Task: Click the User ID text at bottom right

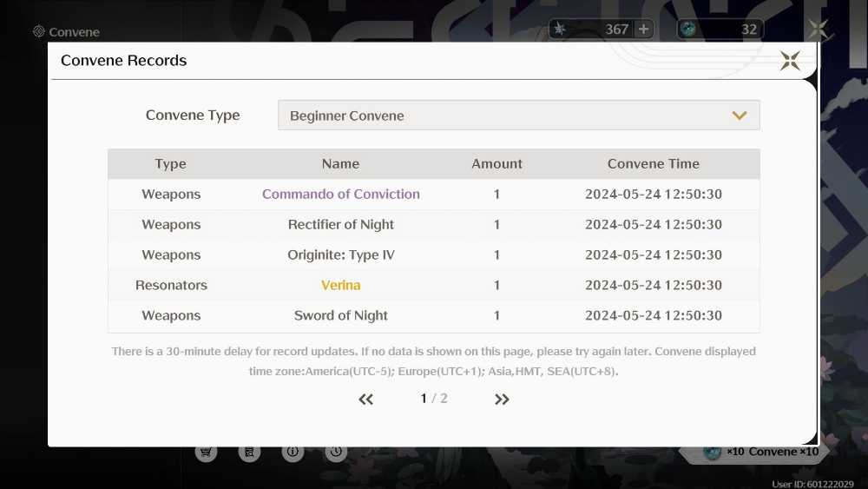Action: pyautogui.click(x=813, y=484)
